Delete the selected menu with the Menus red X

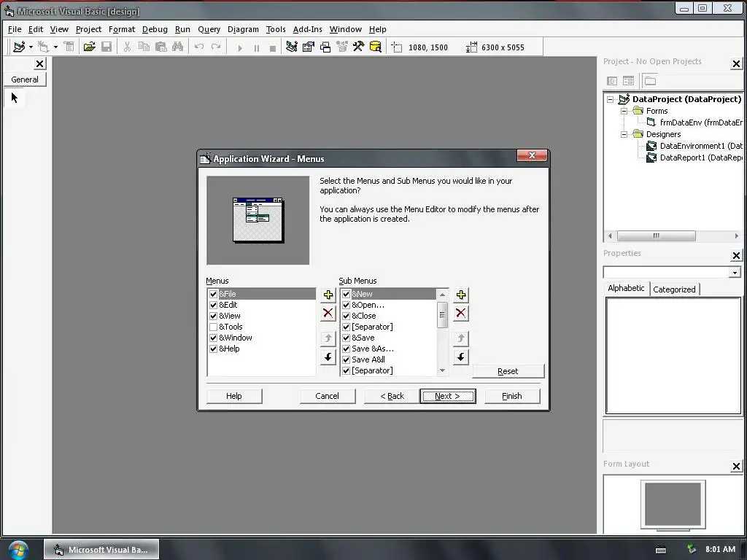click(x=328, y=313)
